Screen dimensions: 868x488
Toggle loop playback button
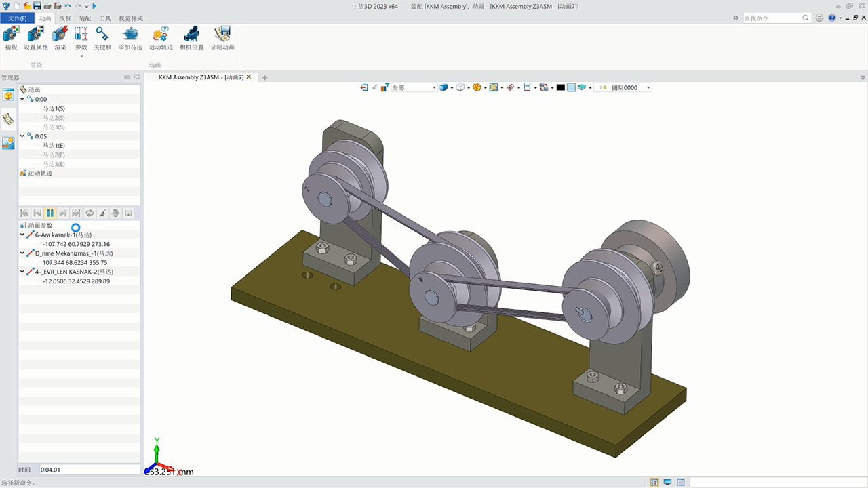tap(89, 213)
